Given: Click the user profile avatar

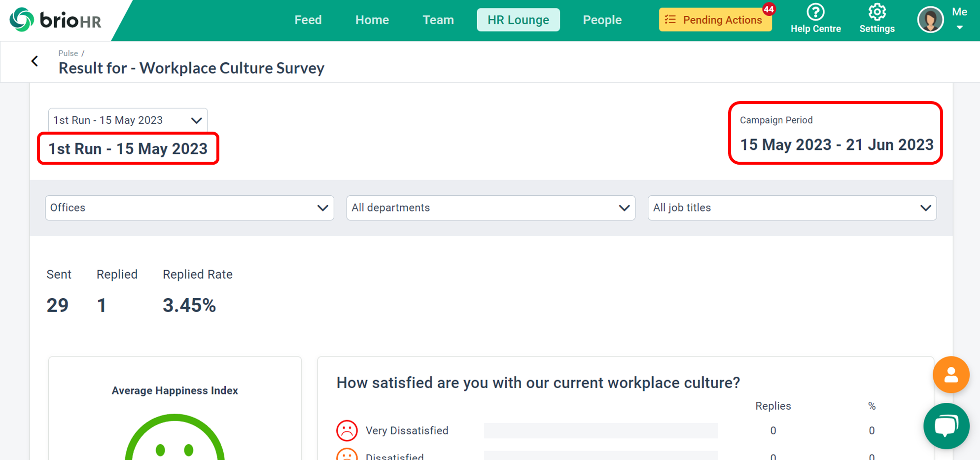Looking at the screenshot, I should tap(930, 20).
